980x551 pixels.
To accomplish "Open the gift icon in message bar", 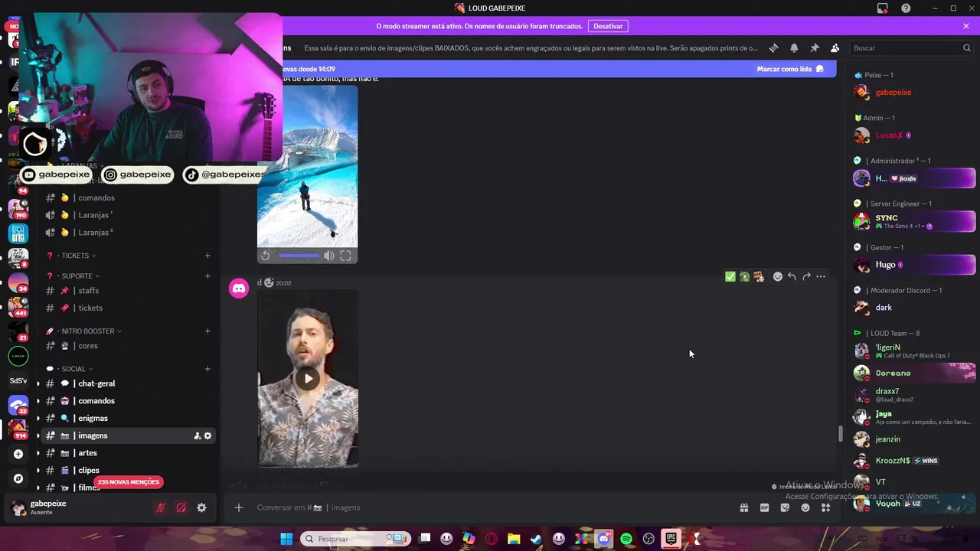I will click(x=743, y=507).
